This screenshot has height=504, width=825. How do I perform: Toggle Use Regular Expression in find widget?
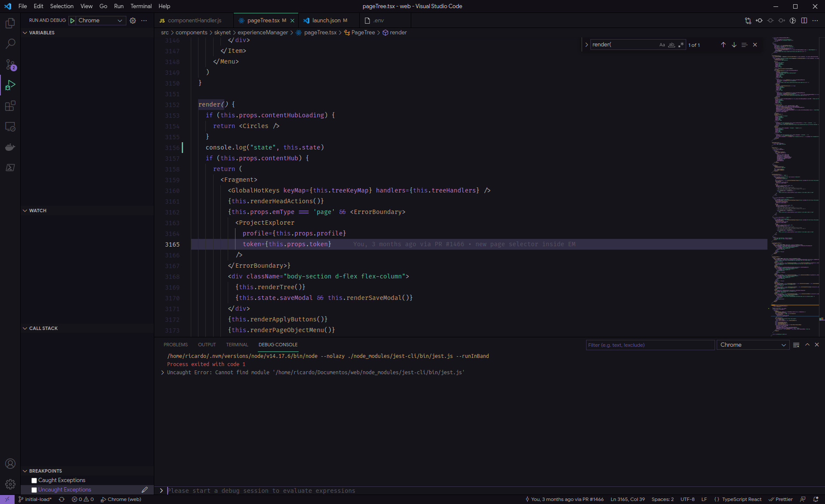pyautogui.click(x=681, y=45)
